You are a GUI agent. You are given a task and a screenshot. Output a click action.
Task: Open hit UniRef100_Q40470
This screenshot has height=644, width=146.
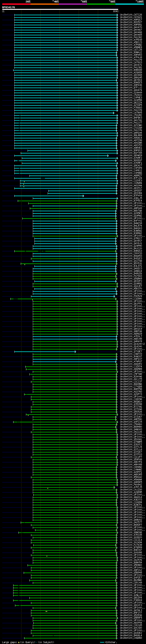click(131, 27)
